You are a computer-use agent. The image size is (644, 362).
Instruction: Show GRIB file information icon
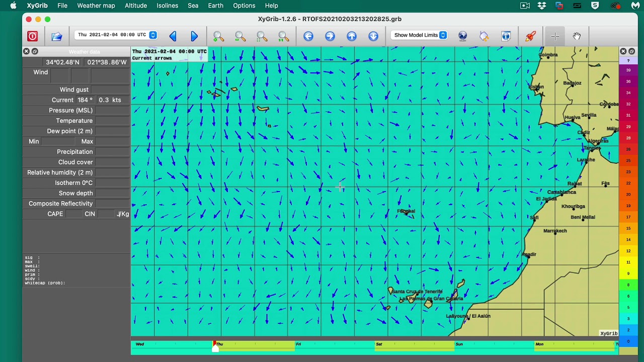click(506, 36)
